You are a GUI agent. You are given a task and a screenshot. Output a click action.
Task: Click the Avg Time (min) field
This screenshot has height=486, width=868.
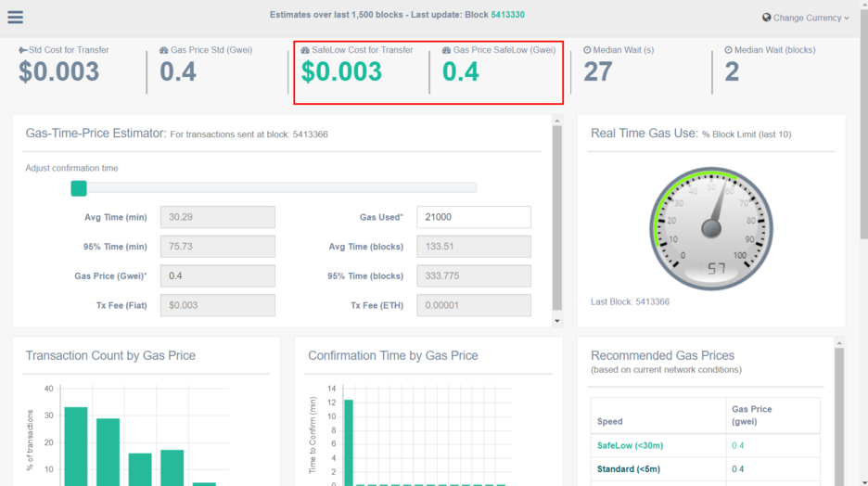click(218, 217)
